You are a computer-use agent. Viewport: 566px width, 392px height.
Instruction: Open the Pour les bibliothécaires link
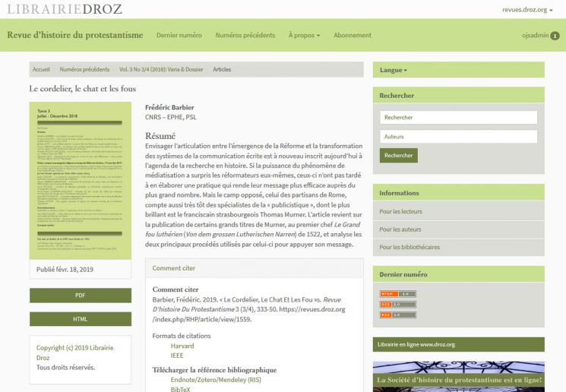coord(409,247)
